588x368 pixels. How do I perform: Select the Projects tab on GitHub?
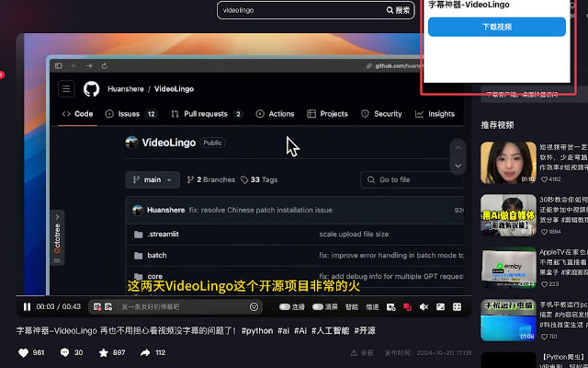(x=327, y=114)
